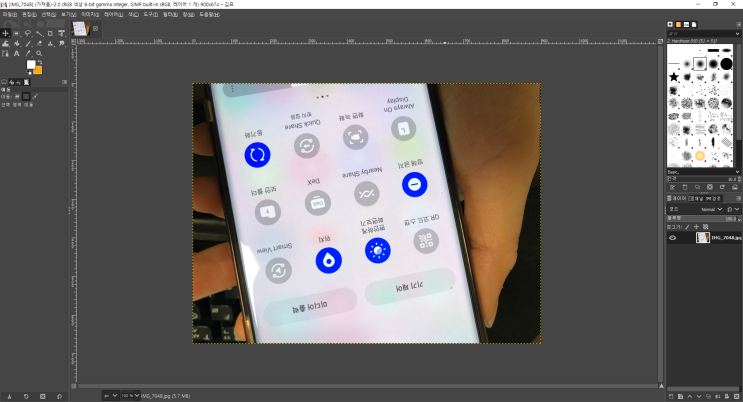
Task: Open layer blend mode Normal dropdown
Action: pyautogui.click(x=696, y=209)
